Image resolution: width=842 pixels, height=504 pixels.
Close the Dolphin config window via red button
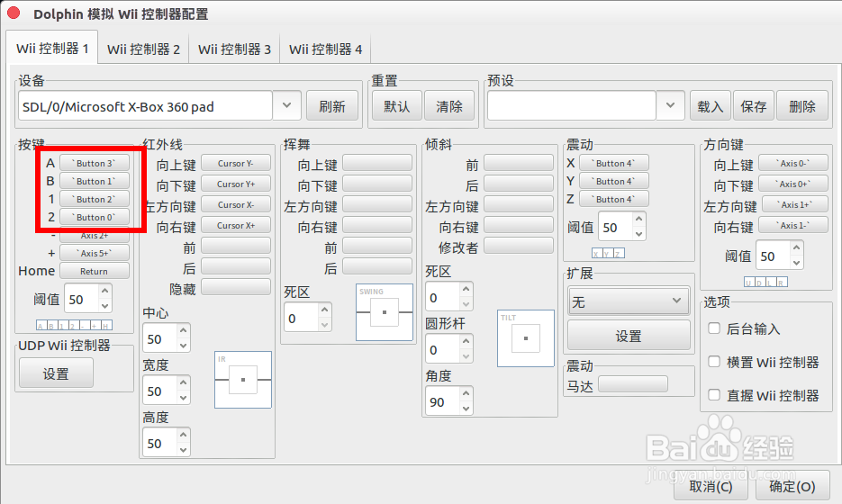click(14, 13)
